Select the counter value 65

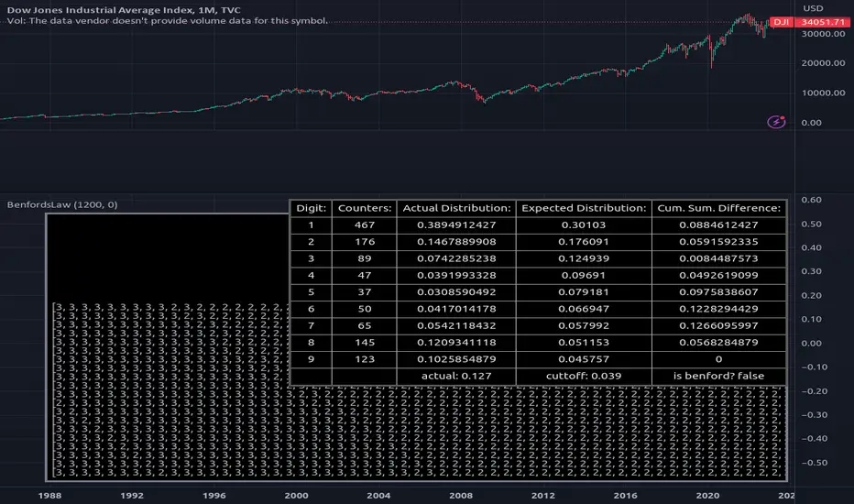365,326
